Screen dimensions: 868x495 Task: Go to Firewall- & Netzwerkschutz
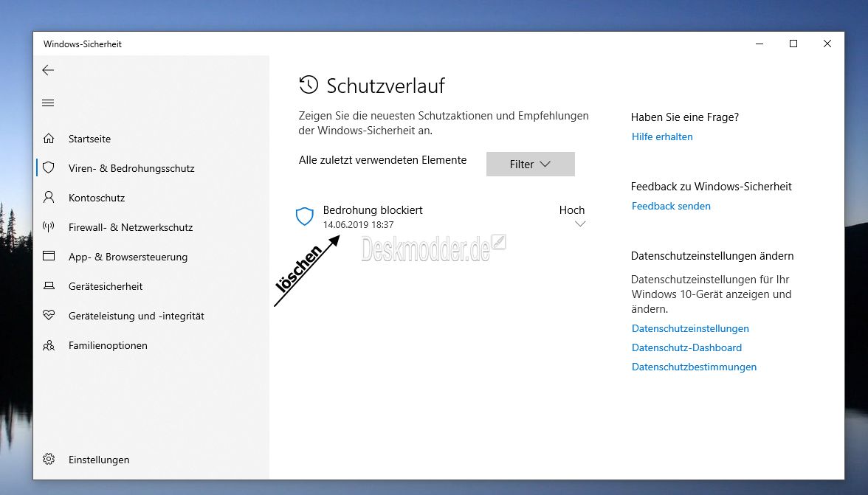[x=131, y=227]
